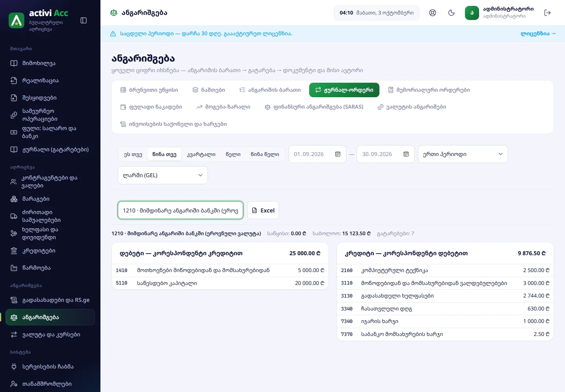Export to Excel
The image size is (565, 392).
click(x=263, y=211)
